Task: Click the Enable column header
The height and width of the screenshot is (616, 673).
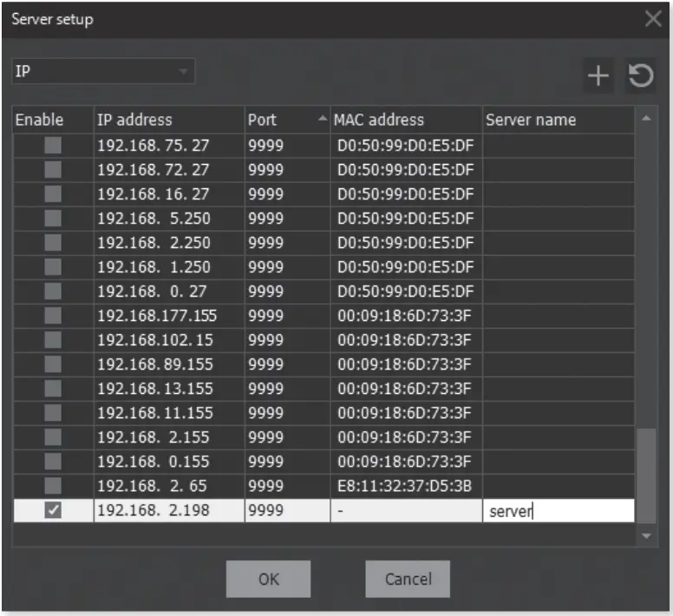Action: tap(53, 120)
